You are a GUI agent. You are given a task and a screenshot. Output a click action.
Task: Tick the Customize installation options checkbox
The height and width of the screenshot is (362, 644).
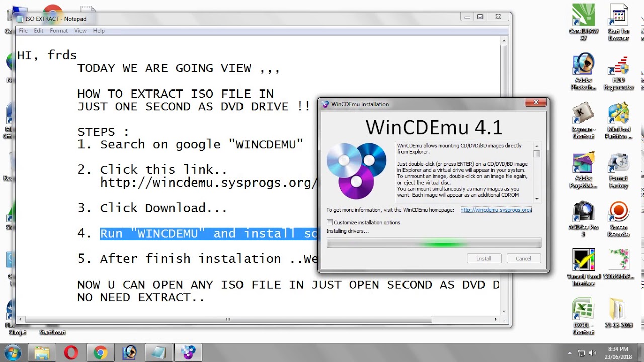tap(330, 222)
